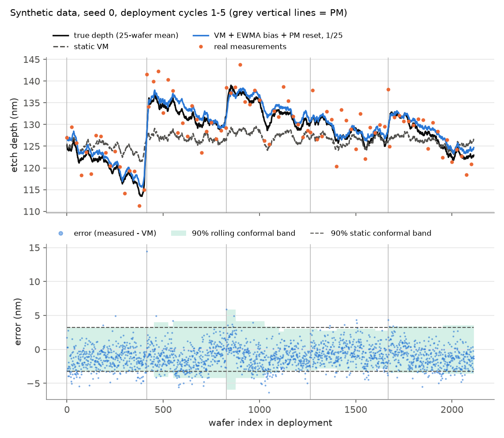
Task: Click the blue 'VM + EWMA bias' legend line sample
Action: pos(201,35)
